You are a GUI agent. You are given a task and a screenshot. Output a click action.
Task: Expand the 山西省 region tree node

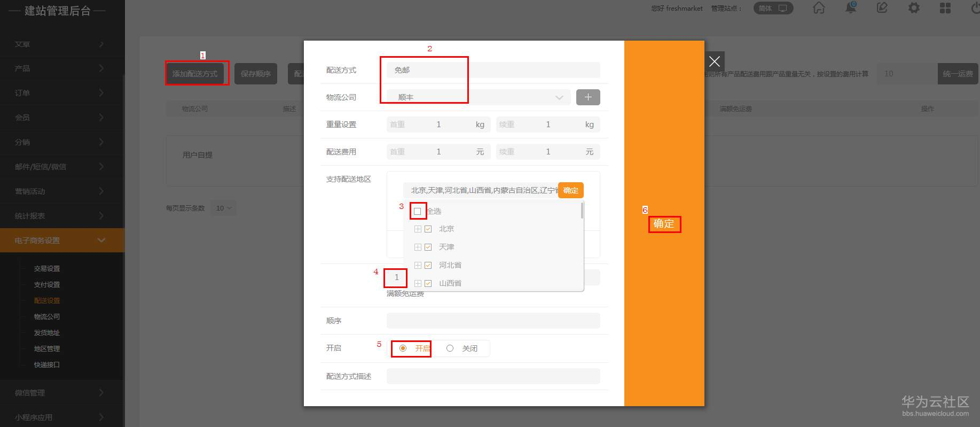[418, 283]
